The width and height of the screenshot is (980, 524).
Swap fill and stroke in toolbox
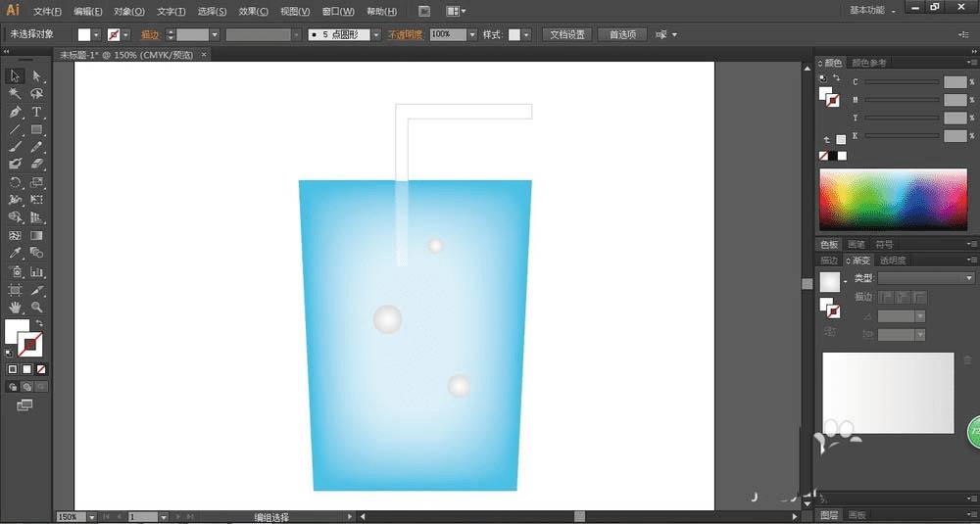coord(40,323)
